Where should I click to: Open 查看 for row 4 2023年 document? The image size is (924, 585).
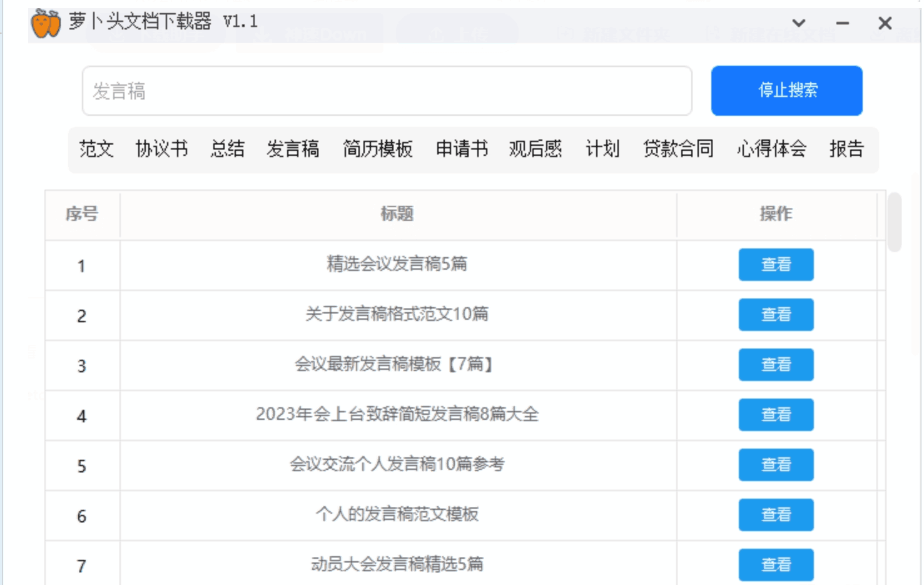pyautogui.click(x=776, y=415)
